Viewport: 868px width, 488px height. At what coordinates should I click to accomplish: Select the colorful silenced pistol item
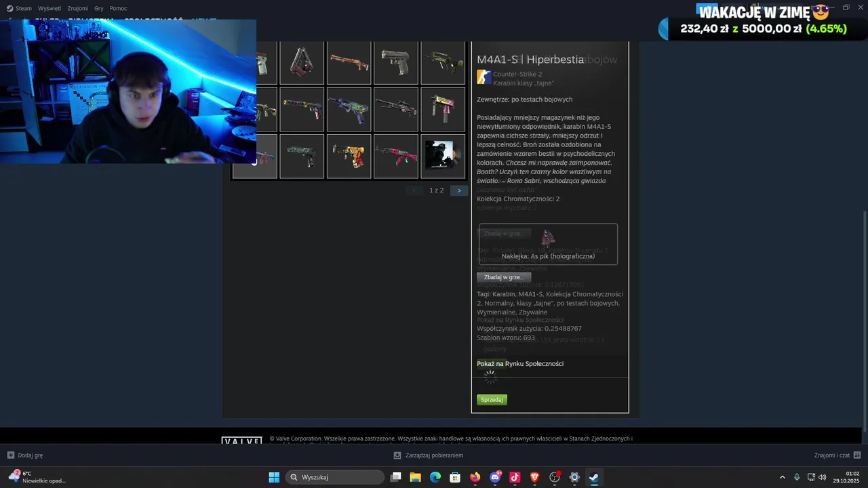[x=302, y=109]
